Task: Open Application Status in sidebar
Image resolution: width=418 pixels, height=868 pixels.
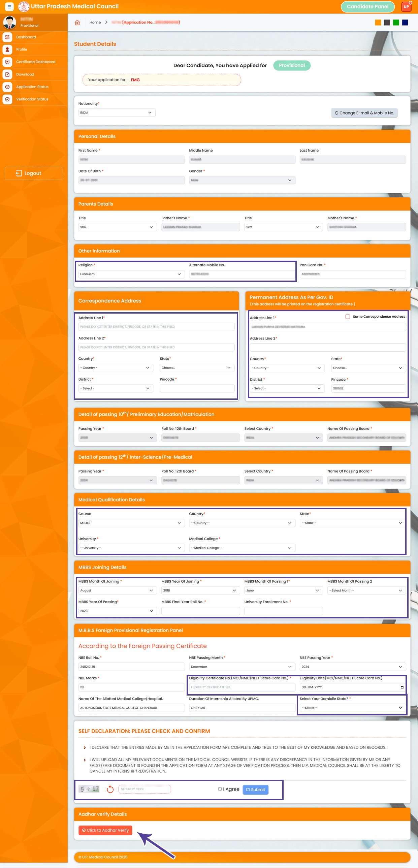Action: point(32,87)
